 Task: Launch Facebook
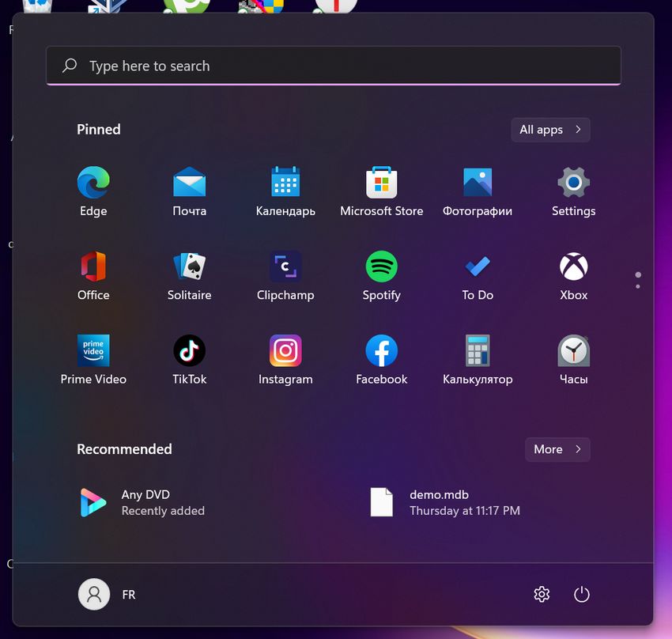(x=381, y=360)
